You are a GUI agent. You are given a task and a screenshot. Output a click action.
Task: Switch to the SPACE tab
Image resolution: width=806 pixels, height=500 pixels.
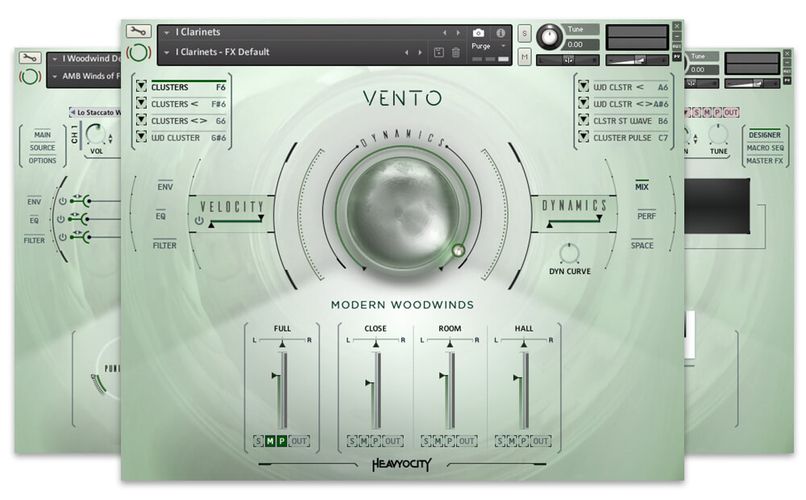(x=641, y=245)
